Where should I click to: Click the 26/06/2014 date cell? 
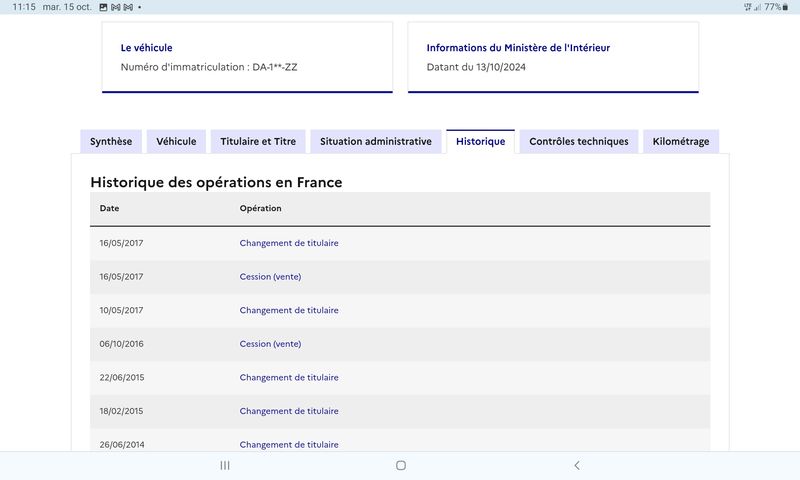pyautogui.click(x=121, y=444)
